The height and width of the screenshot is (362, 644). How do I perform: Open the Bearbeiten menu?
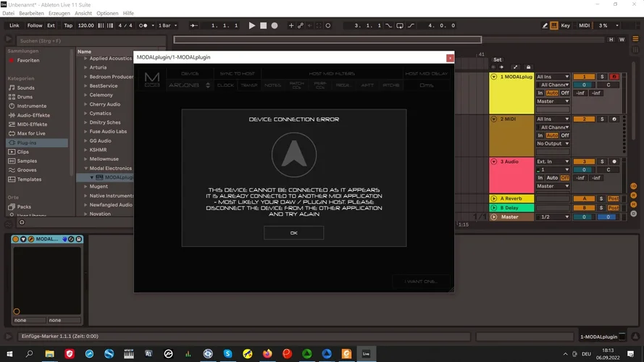(31, 13)
